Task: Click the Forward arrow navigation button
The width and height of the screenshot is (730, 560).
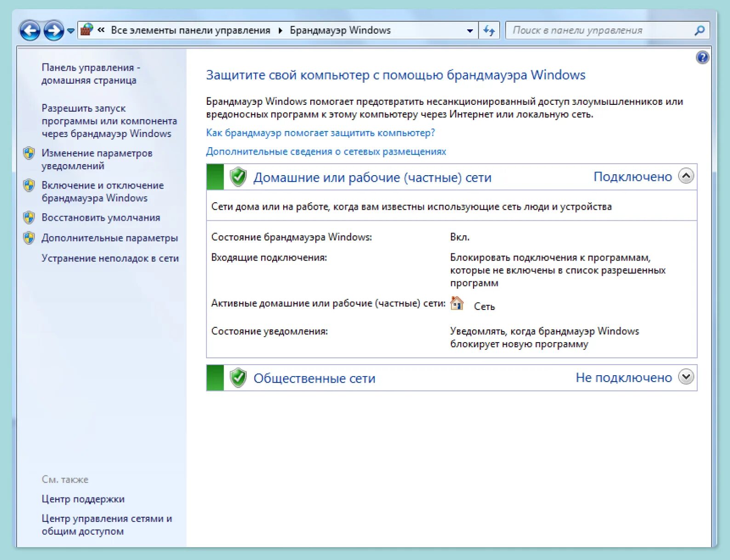Action: (54, 31)
